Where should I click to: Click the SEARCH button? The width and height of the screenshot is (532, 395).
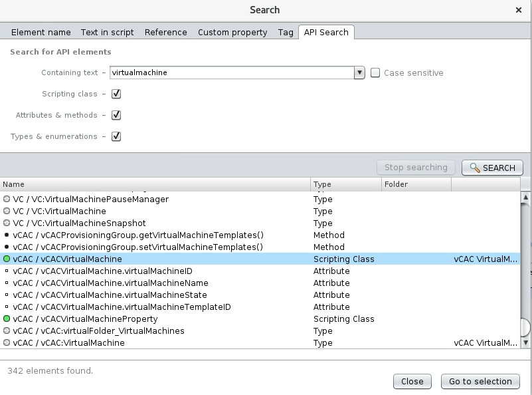pos(492,168)
